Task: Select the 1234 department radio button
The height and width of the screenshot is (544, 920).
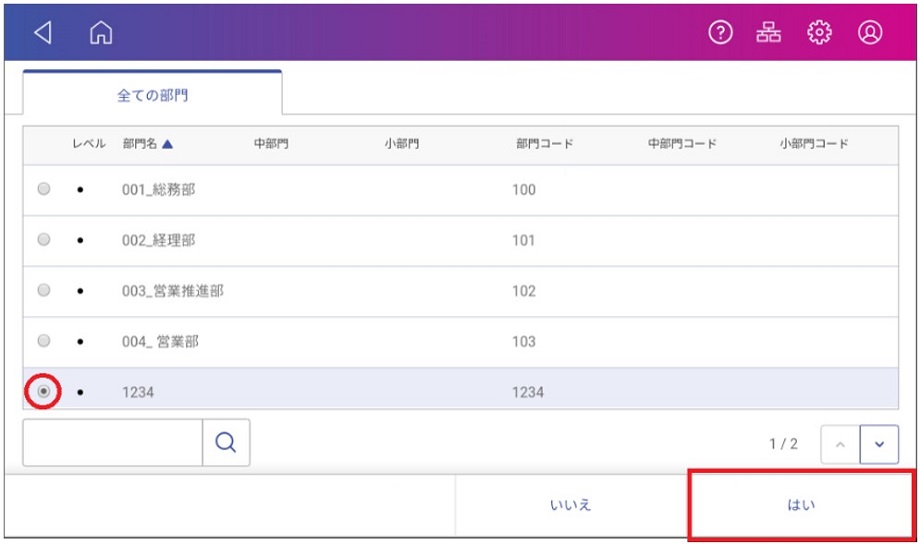Action: pos(43,391)
